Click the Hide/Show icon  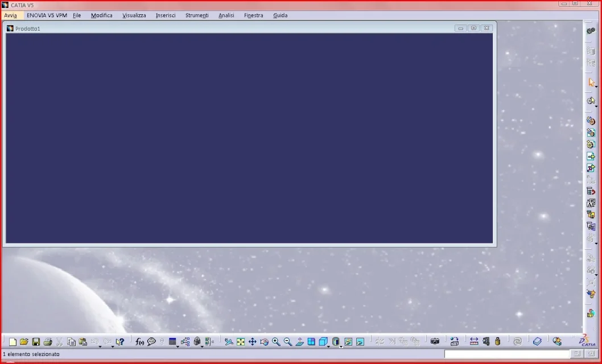click(x=348, y=341)
